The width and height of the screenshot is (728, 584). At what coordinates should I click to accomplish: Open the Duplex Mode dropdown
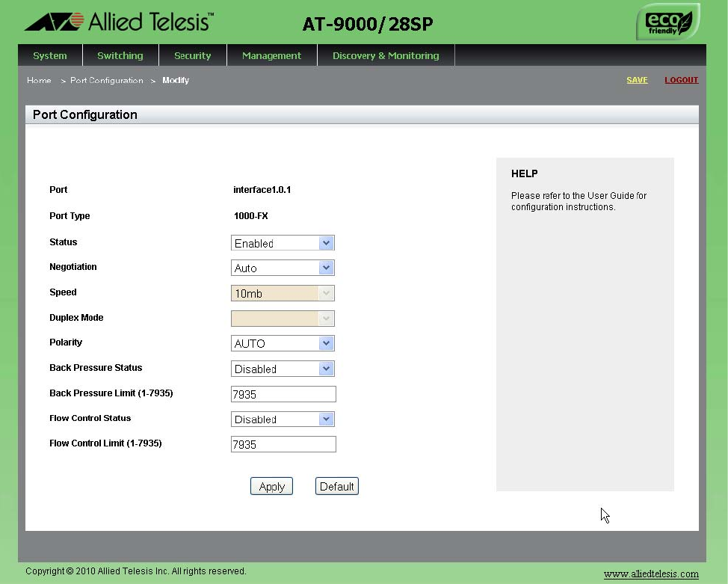(283, 319)
